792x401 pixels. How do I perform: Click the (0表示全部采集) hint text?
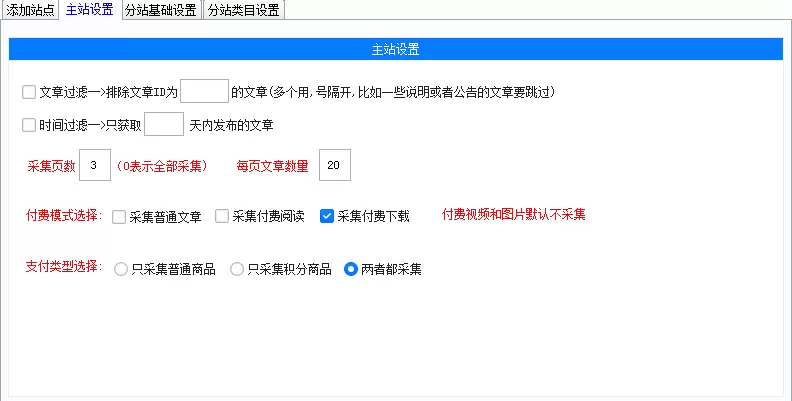click(162, 166)
